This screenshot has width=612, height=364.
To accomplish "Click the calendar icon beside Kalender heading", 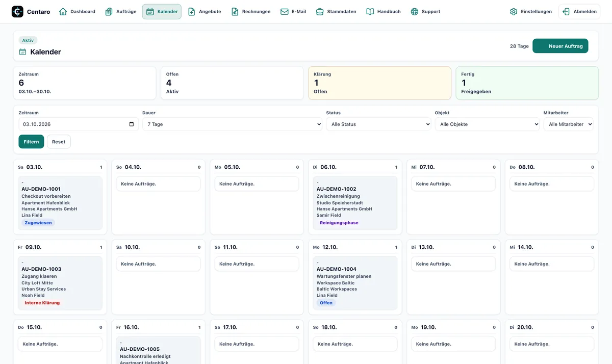I will click(x=22, y=52).
